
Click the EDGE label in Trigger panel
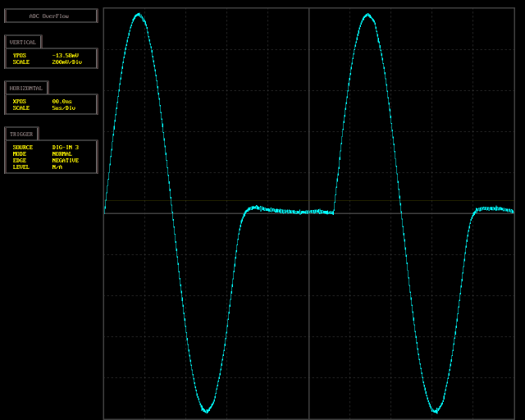pos(20,161)
